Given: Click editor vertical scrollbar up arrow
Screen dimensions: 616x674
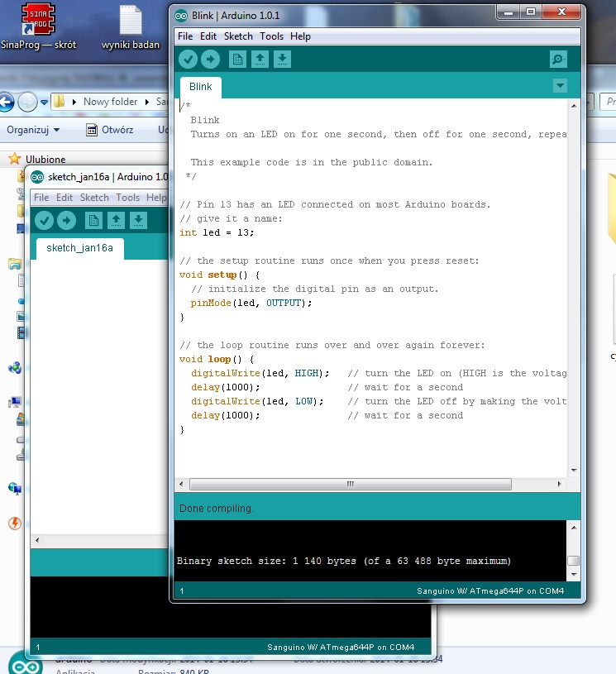Looking at the screenshot, I should pyautogui.click(x=574, y=106).
